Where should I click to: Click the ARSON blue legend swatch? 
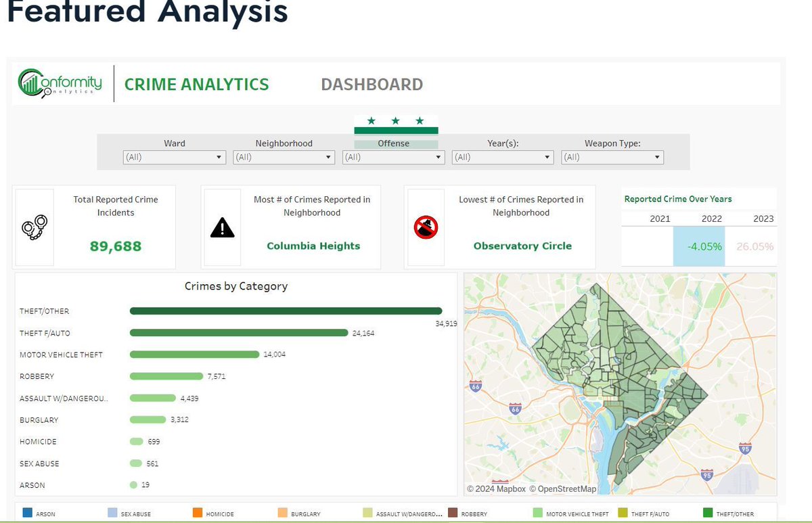[27, 514]
